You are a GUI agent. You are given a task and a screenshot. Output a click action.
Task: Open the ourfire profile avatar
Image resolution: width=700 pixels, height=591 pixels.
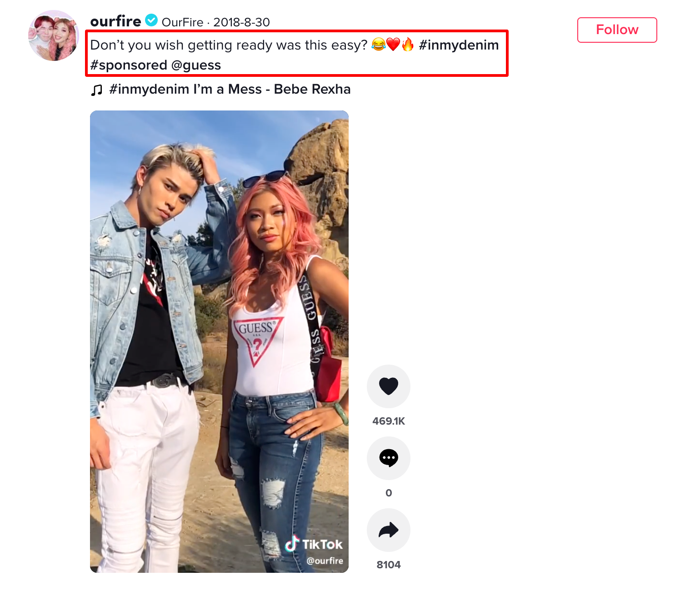tap(54, 35)
